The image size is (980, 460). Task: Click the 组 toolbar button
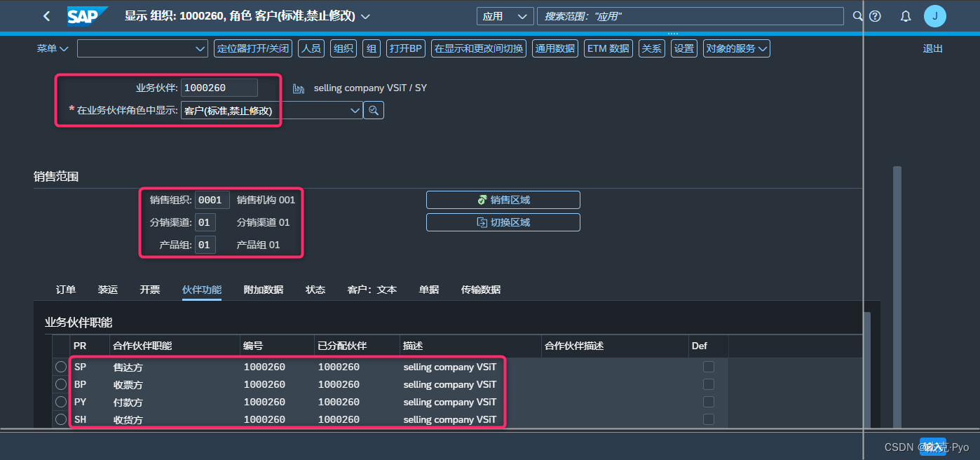[372, 48]
